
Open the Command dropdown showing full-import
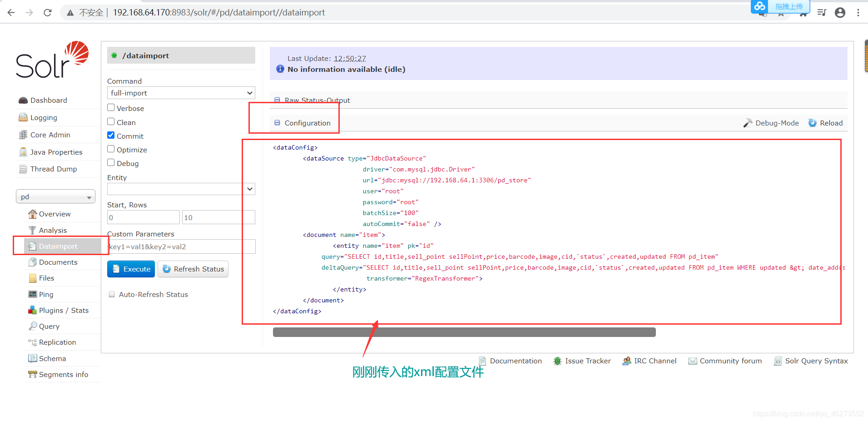(181, 93)
